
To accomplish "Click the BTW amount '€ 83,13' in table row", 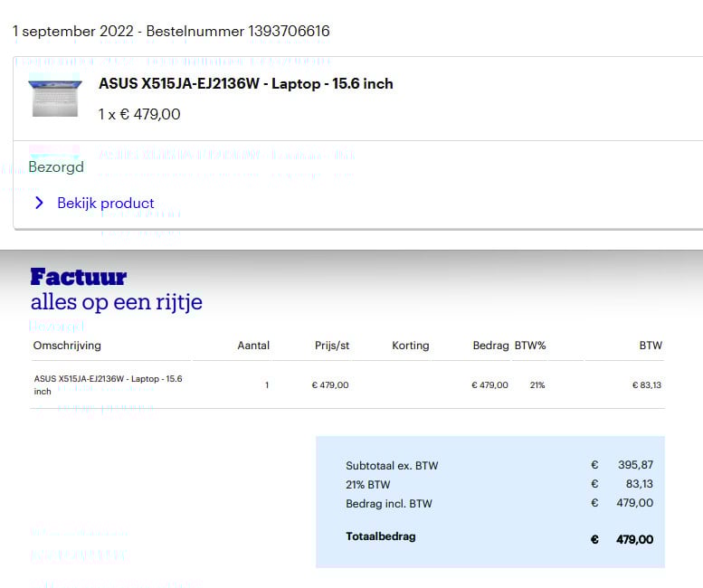I will click(x=647, y=385).
